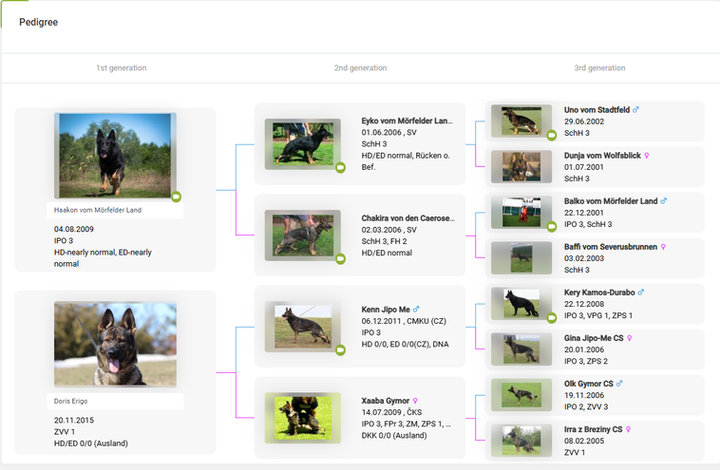Click video badge on Kenn Jipo Me thumbnail
This screenshot has width=720, height=470.
pyautogui.click(x=340, y=350)
